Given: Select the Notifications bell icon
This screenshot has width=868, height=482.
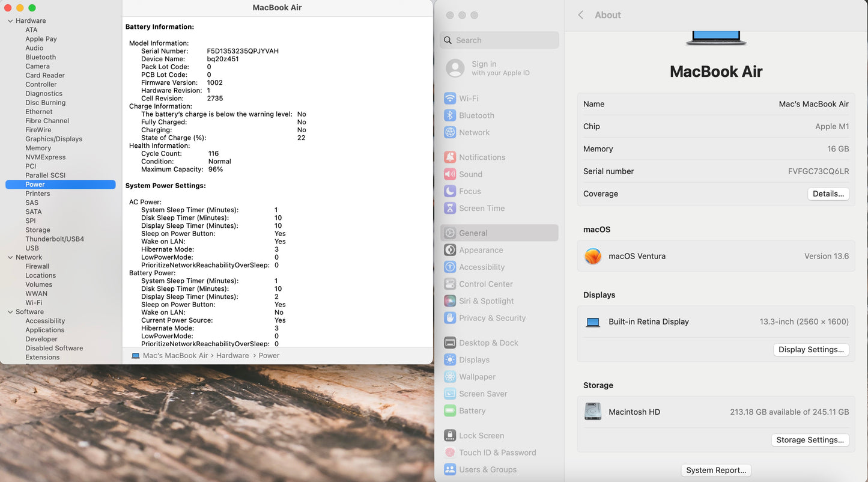Looking at the screenshot, I should point(449,157).
